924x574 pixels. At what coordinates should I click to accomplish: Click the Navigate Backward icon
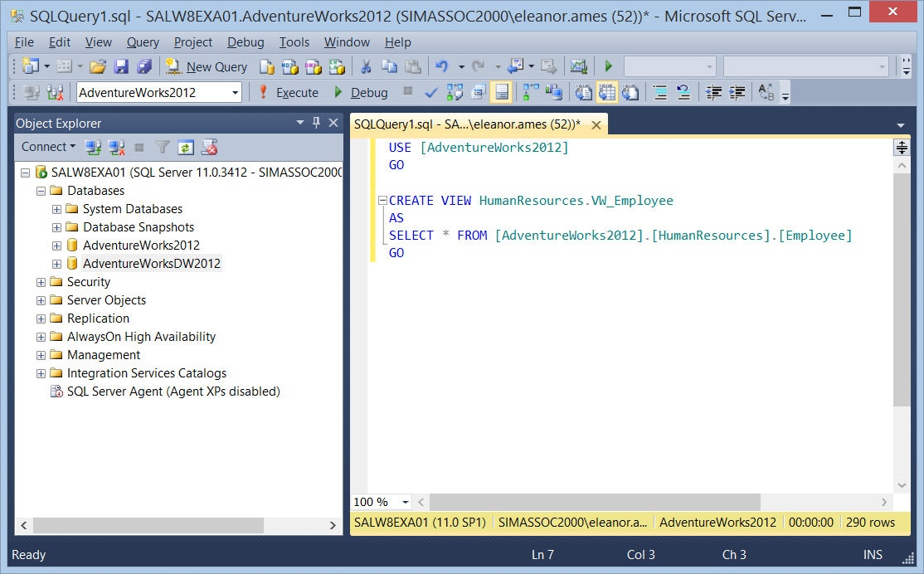[x=516, y=66]
